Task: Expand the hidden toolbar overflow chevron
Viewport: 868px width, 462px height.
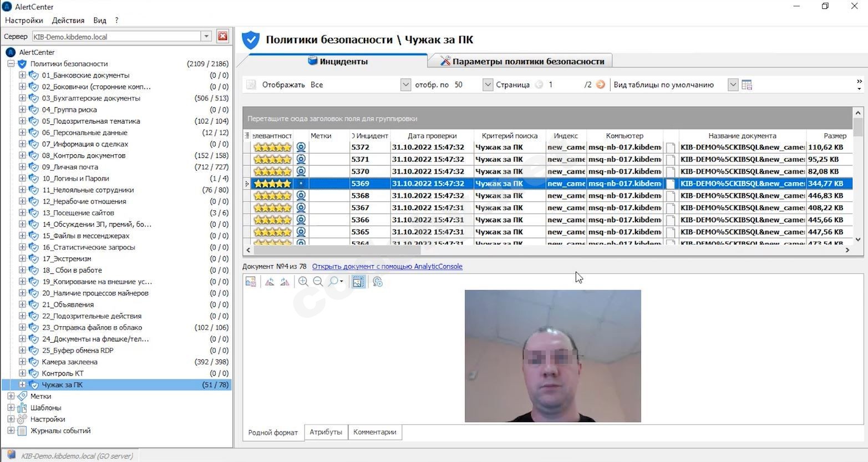Action: pos(859,84)
